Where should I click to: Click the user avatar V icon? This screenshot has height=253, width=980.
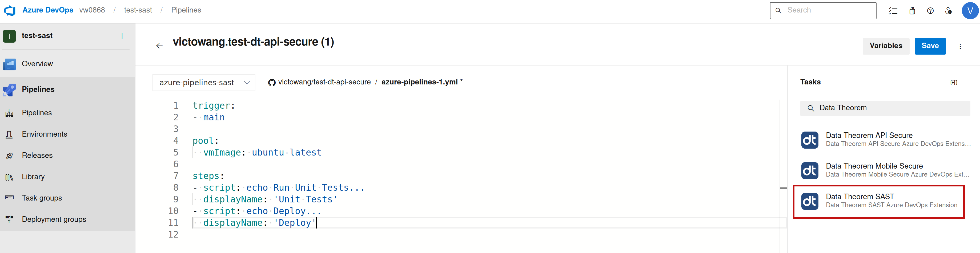tap(970, 11)
